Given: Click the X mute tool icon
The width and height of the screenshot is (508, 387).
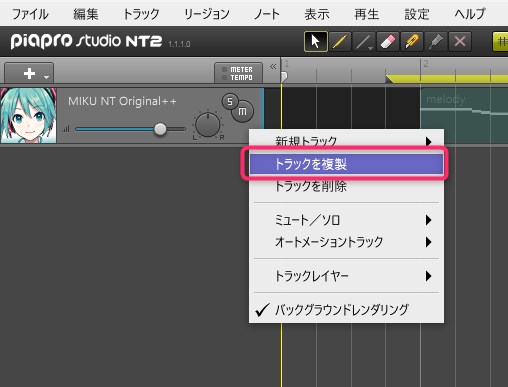Looking at the screenshot, I should click(460, 42).
